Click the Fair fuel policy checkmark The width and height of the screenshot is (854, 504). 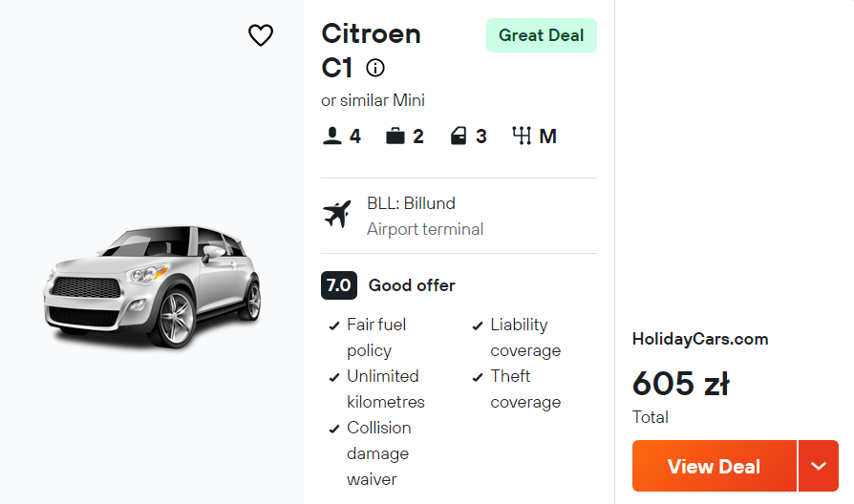click(x=334, y=325)
